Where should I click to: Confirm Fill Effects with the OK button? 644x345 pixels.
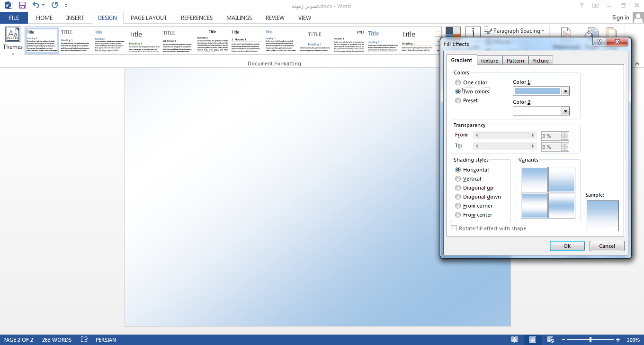pos(567,246)
